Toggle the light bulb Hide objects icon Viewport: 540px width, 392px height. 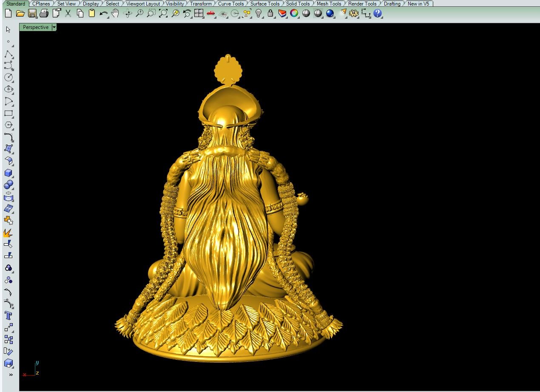pyautogui.click(x=259, y=14)
